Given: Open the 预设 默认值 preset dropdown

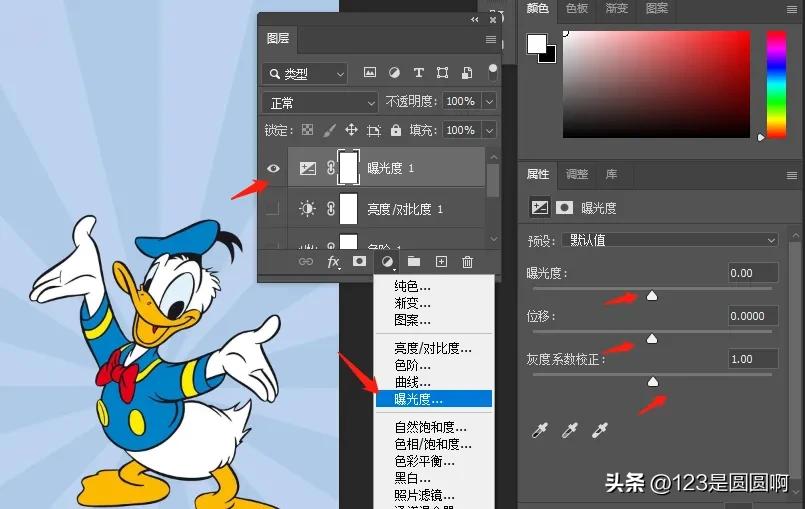Looking at the screenshot, I should click(670, 240).
